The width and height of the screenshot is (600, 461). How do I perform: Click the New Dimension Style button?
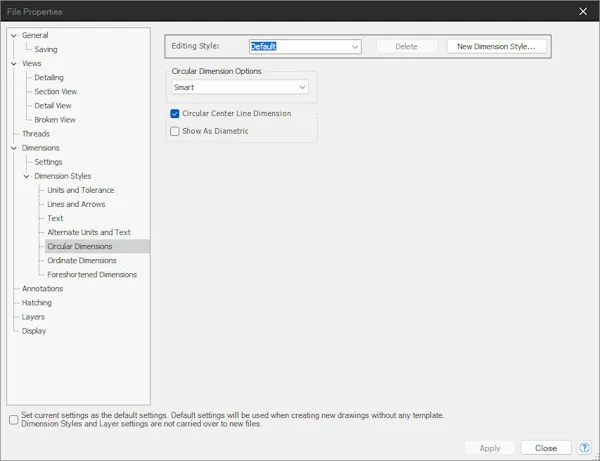pos(496,46)
